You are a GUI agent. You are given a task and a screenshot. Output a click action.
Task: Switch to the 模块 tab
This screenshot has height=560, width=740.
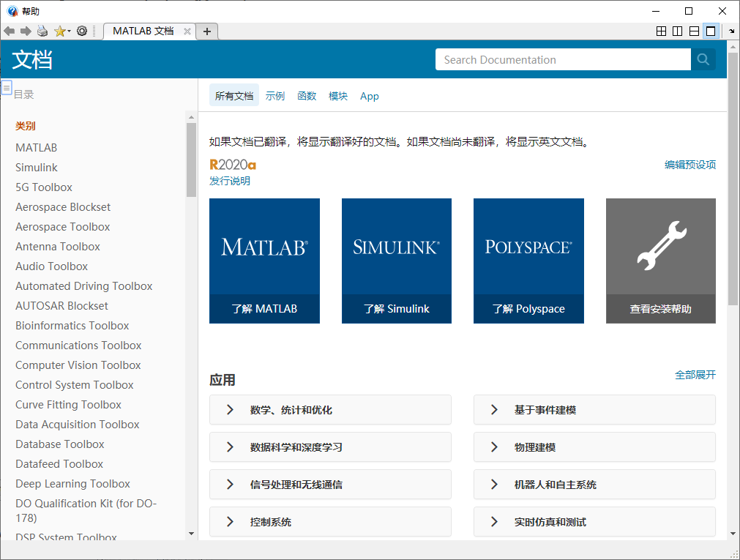click(338, 96)
